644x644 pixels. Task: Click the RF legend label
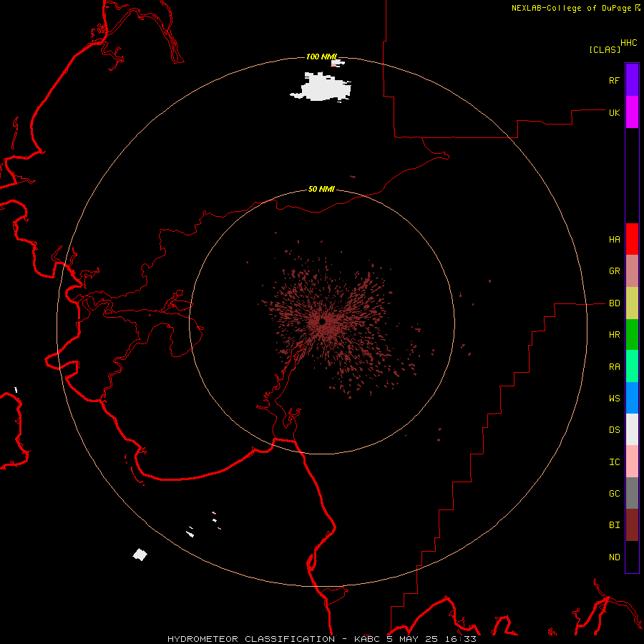coord(614,80)
